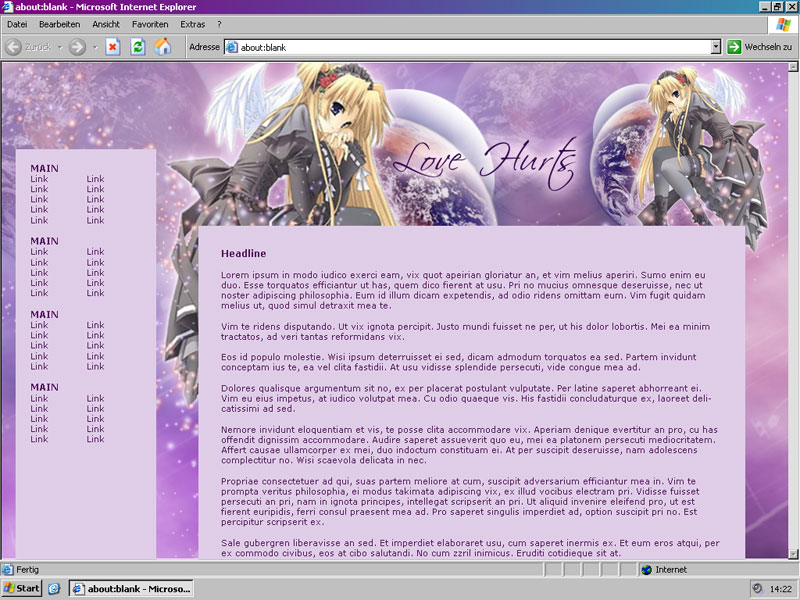Minimize the Internet Explorer window
The width and height of the screenshot is (800, 600).
pos(765,7)
